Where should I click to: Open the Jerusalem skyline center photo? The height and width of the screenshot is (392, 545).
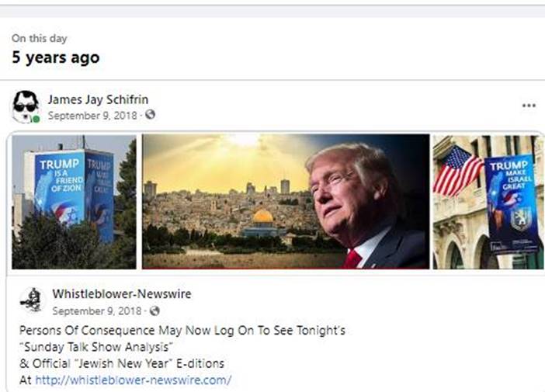(286, 202)
